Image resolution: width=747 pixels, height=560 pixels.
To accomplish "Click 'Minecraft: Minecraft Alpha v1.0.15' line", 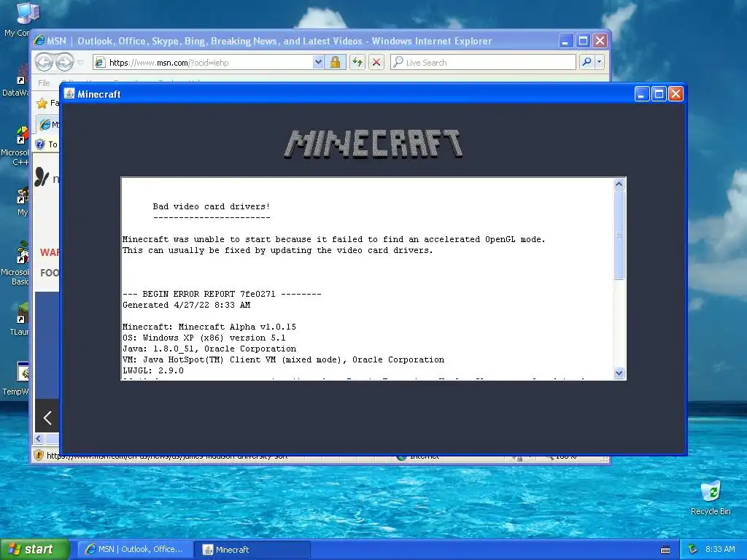I will click(209, 327).
